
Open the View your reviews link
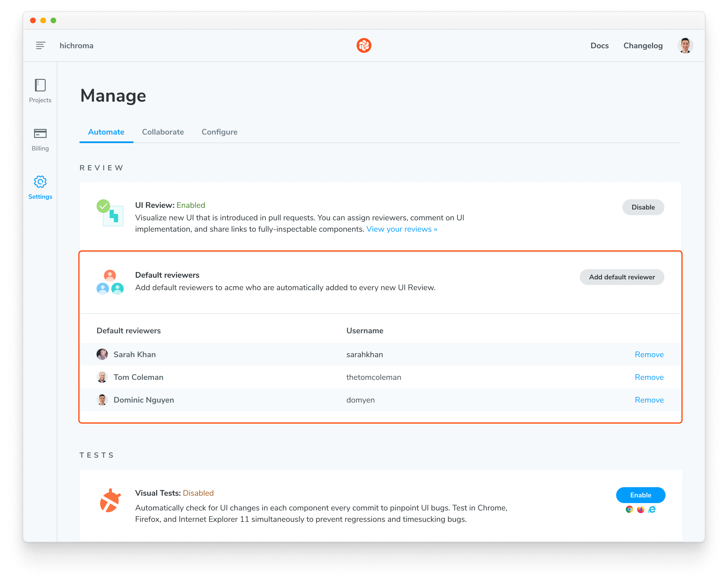[x=401, y=229]
